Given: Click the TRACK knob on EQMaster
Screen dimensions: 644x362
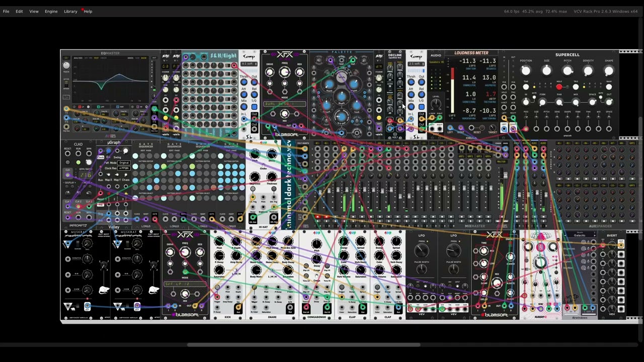Looking at the screenshot, I should pos(66,65).
